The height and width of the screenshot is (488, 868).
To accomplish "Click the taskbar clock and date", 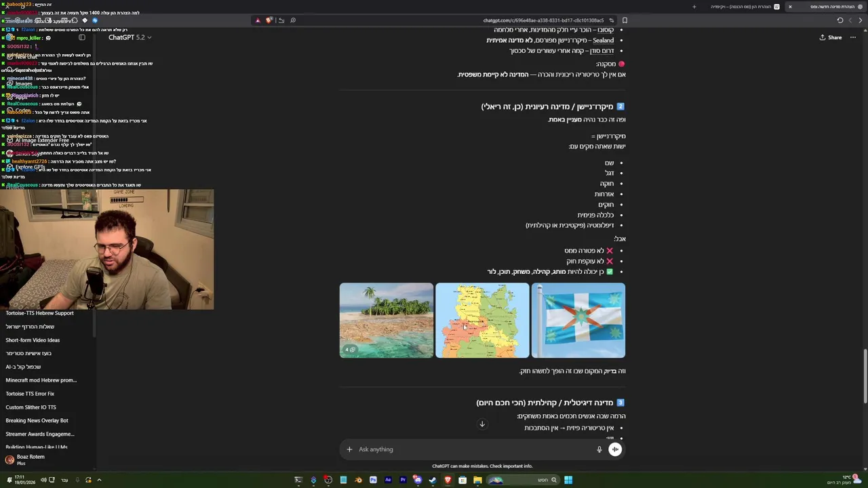I will (x=24, y=480).
